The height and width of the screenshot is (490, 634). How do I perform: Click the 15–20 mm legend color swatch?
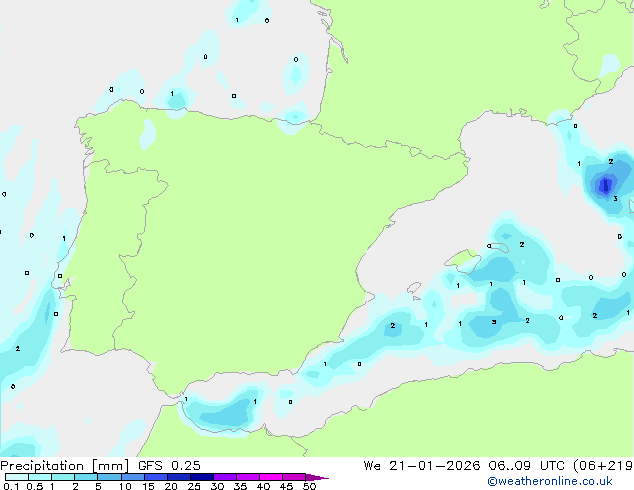[x=156, y=477]
